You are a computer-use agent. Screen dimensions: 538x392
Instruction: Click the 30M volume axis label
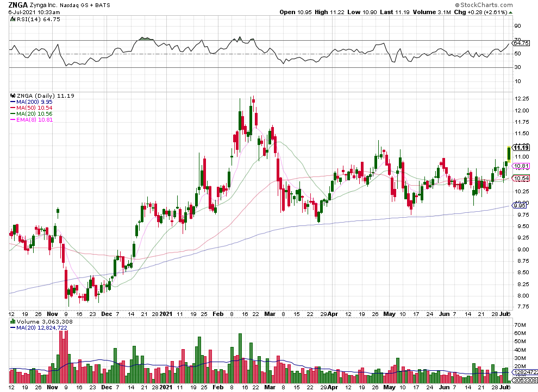coord(520,358)
